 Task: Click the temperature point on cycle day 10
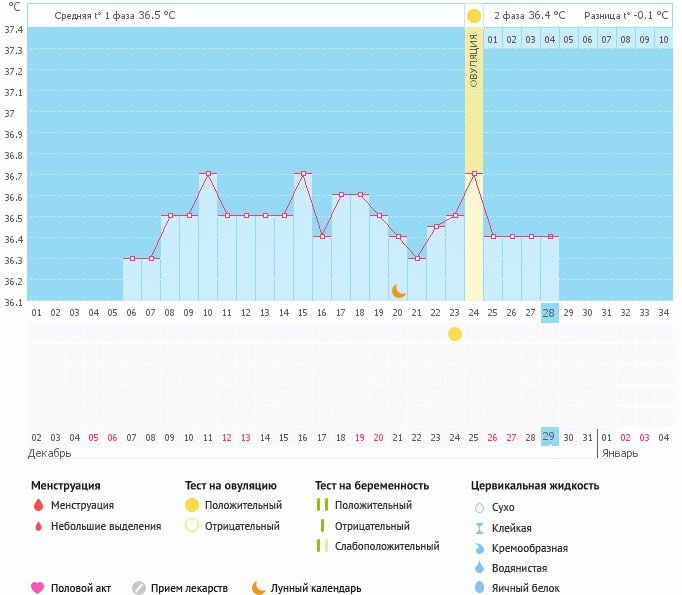208,174
